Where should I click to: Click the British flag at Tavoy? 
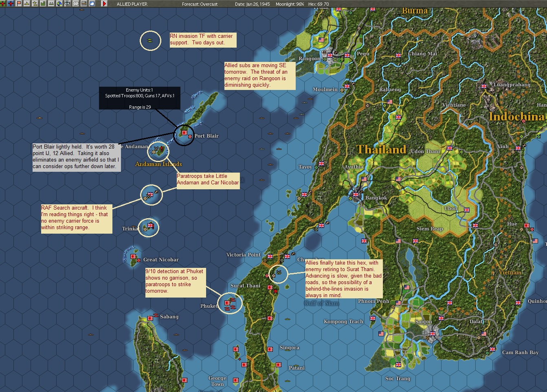(x=321, y=164)
